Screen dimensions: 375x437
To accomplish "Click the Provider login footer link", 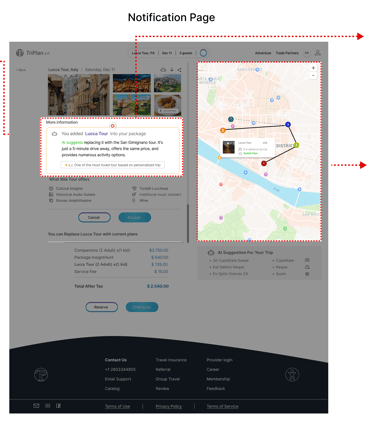I will tap(219, 360).
